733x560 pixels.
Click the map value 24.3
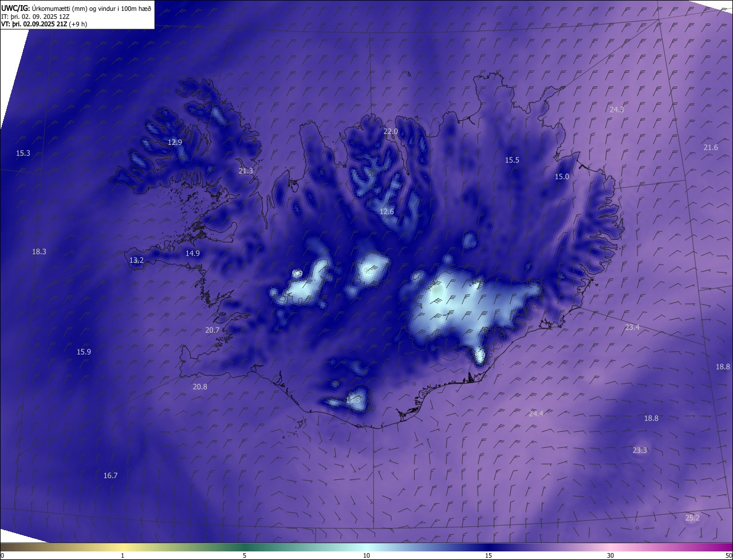tap(617, 109)
